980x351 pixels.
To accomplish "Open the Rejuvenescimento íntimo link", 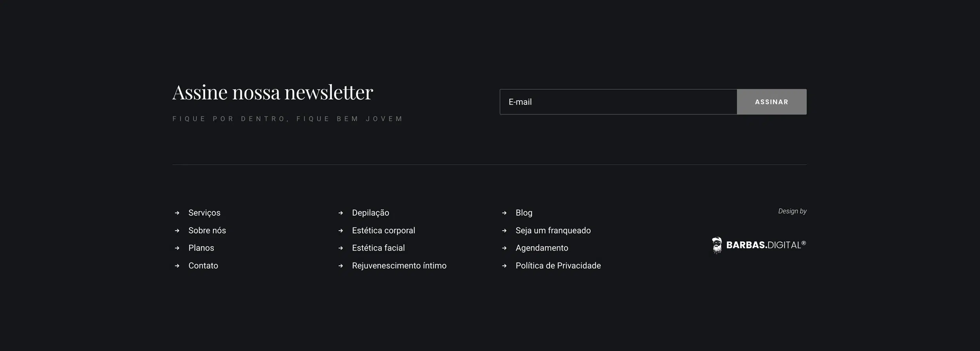I will 399,266.
